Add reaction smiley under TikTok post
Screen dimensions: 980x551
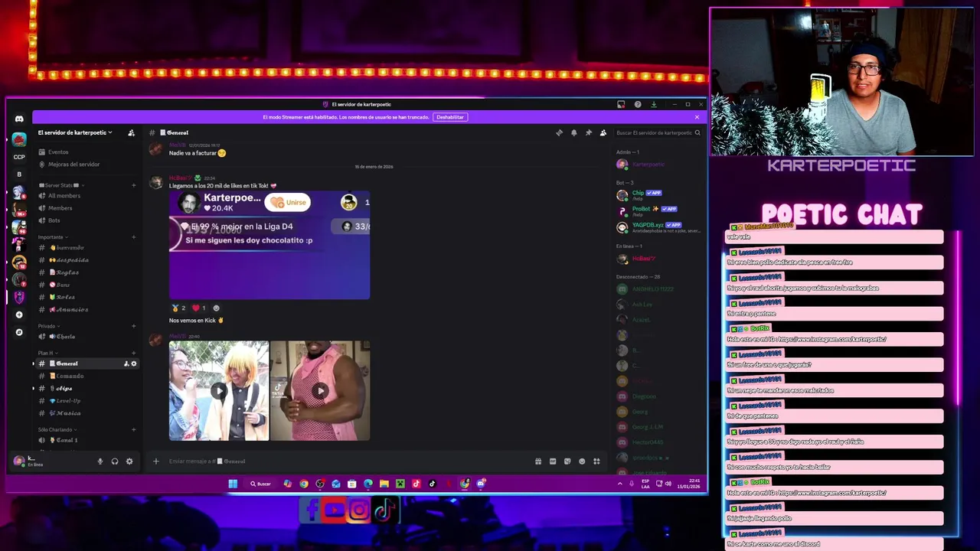tap(216, 308)
